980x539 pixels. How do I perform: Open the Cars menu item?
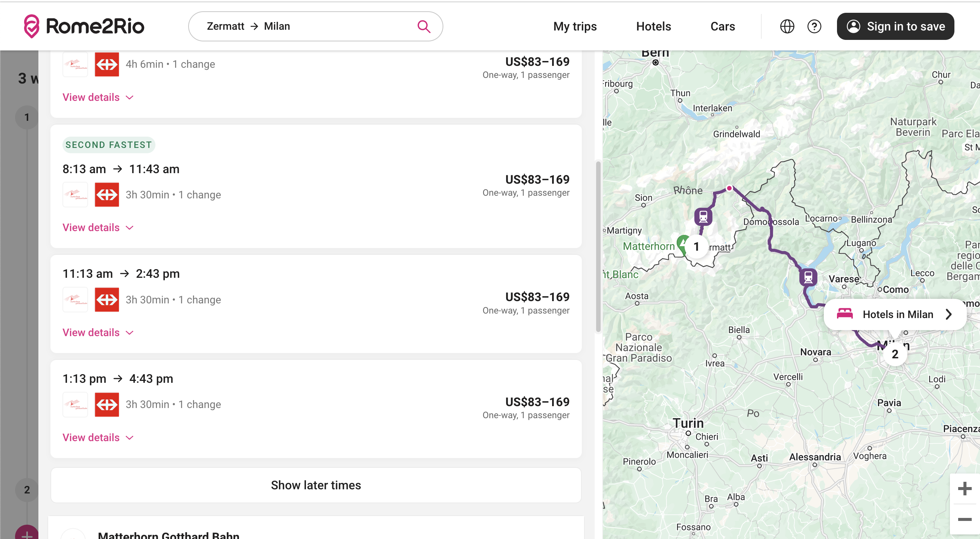pyautogui.click(x=722, y=26)
